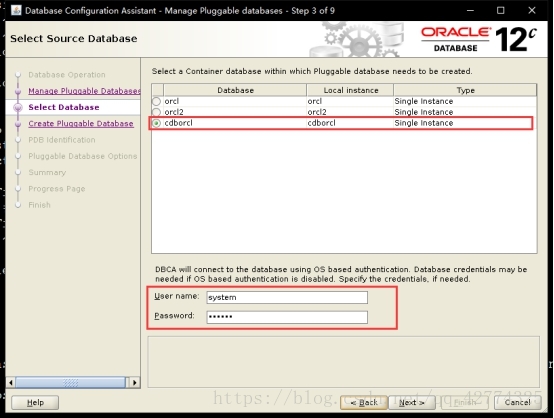Click the Password input field

287,317
